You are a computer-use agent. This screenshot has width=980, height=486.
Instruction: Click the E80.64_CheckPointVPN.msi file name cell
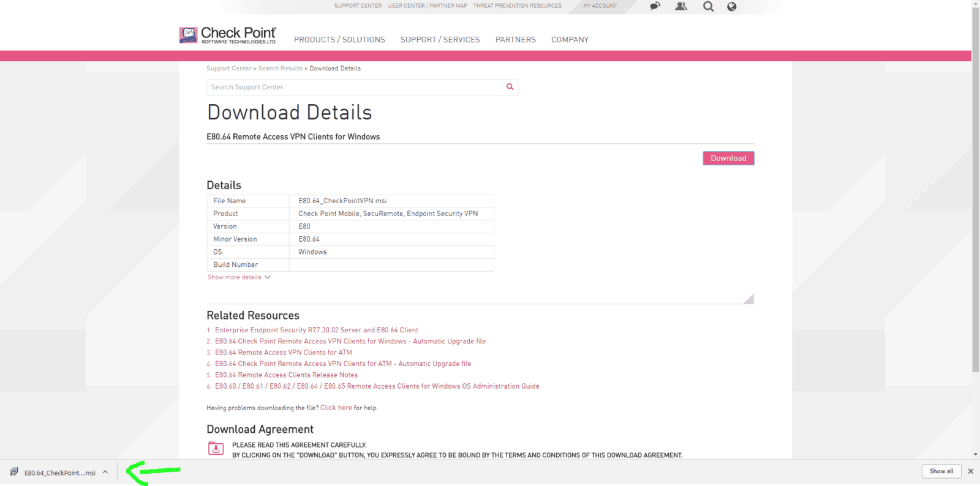pyautogui.click(x=391, y=201)
